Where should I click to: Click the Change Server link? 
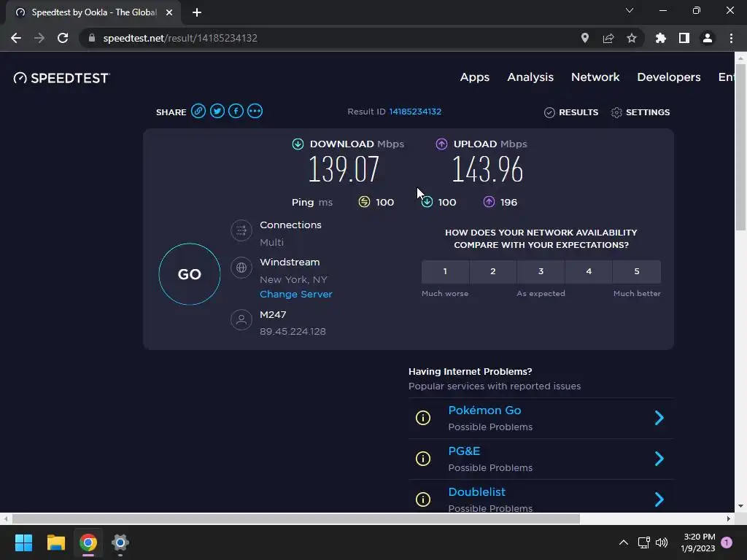[x=296, y=295]
